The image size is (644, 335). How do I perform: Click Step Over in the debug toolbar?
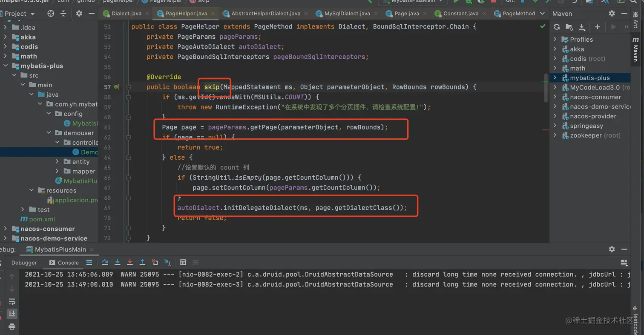pyautogui.click(x=105, y=262)
